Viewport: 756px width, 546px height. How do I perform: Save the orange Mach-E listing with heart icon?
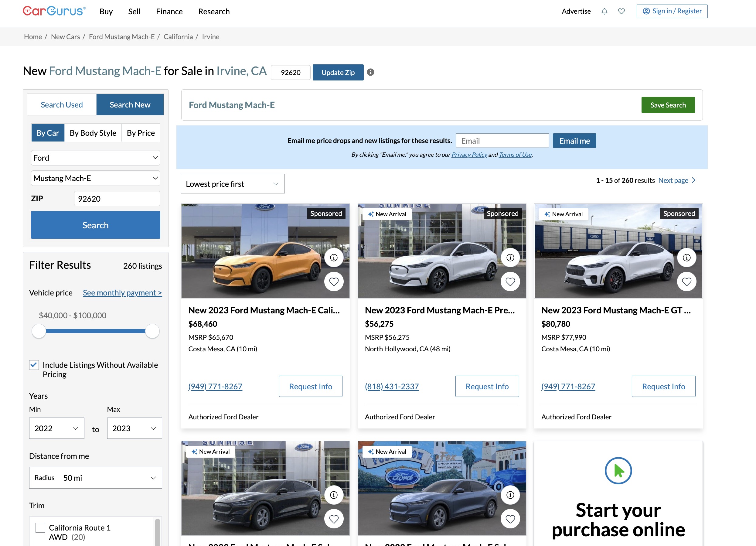(334, 282)
